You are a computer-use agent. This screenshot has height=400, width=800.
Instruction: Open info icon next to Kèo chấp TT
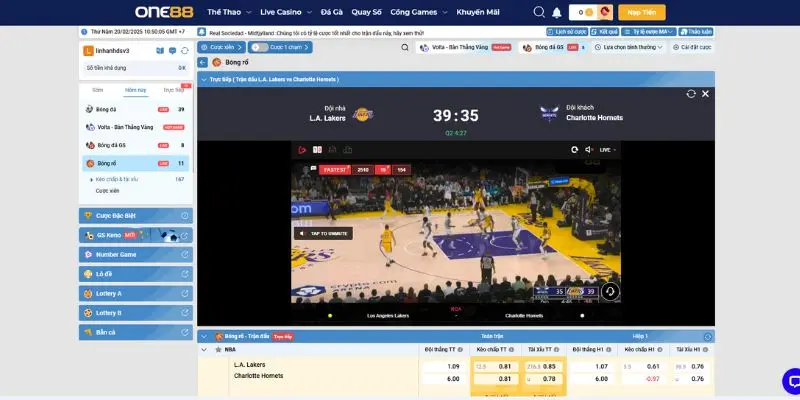tap(513, 350)
